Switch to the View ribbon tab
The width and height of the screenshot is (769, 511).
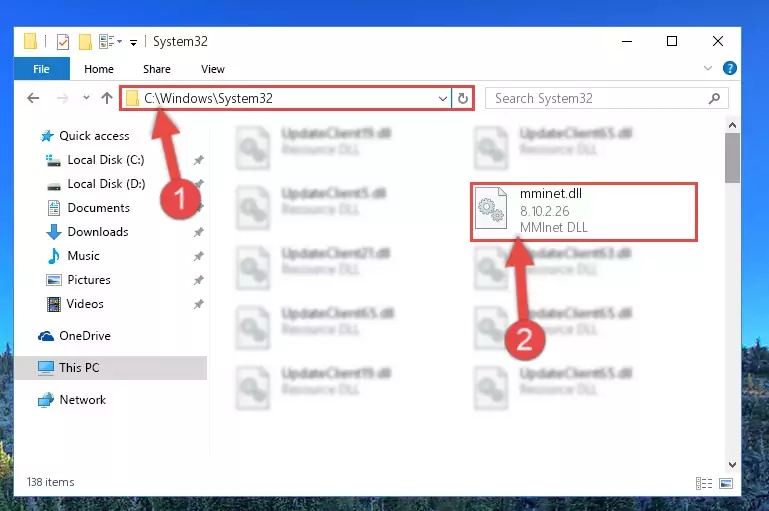point(213,69)
